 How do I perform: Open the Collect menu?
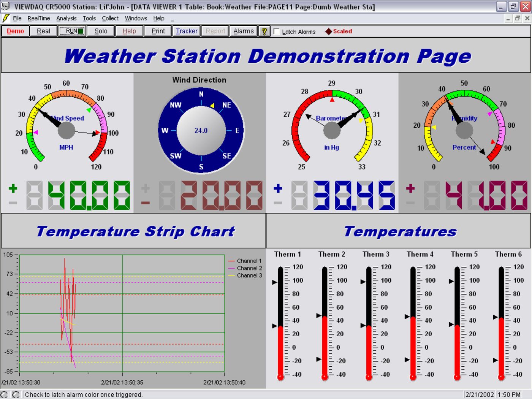point(110,18)
